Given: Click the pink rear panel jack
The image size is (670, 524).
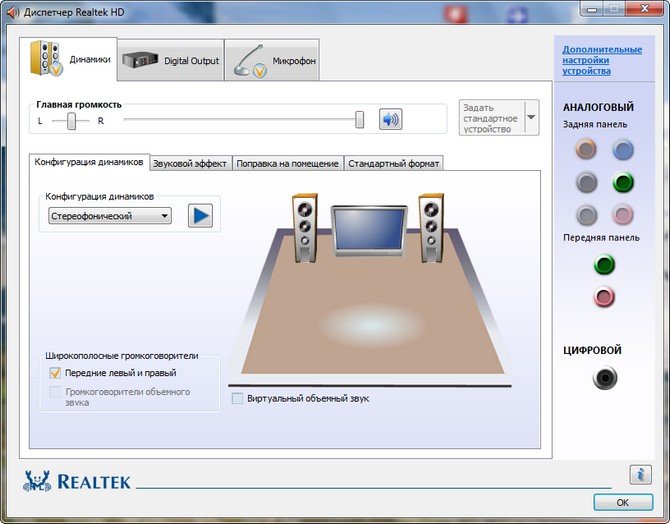Looking at the screenshot, I should tap(623, 215).
